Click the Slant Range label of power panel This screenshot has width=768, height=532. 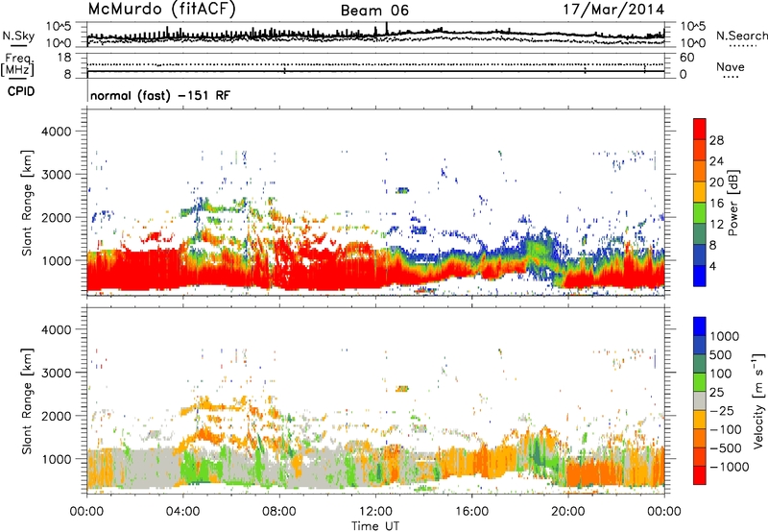coord(27,203)
